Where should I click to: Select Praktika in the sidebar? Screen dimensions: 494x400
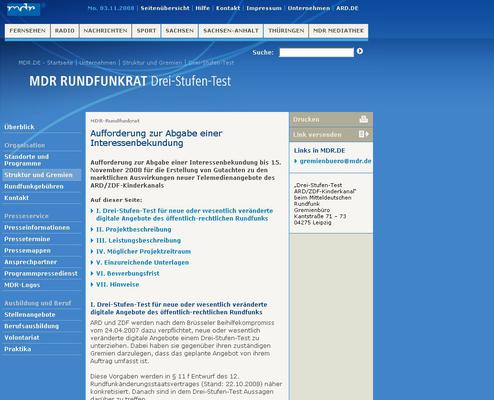tap(18, 349)
